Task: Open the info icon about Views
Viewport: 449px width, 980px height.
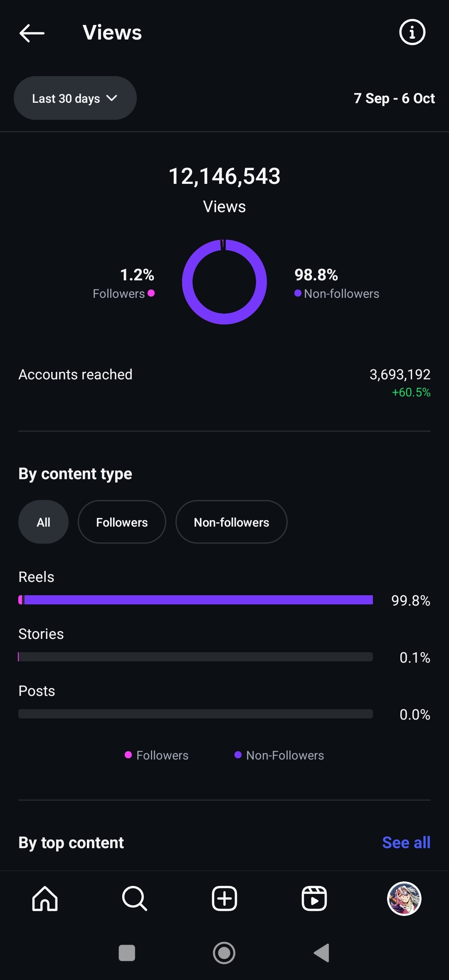Action: (412, 32)
